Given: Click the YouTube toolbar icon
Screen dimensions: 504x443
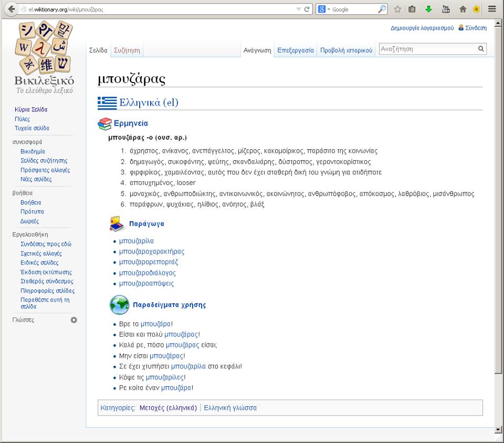Looking at the screenshot, I should [446, 9].
